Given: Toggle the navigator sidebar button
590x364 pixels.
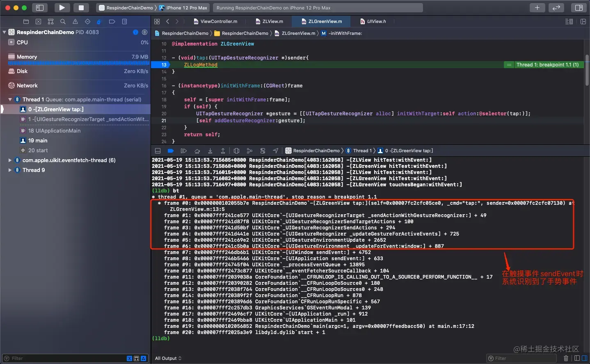Looking at the screenshot, I should (x=40, y=7).
